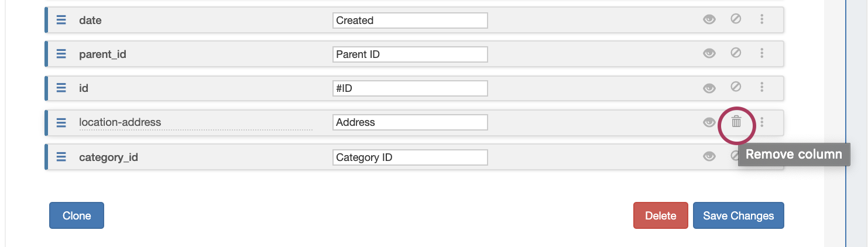Click the disable icon on the date row
Screen dimensions: 868x247
pyautogui.click(x=736, y=19)
